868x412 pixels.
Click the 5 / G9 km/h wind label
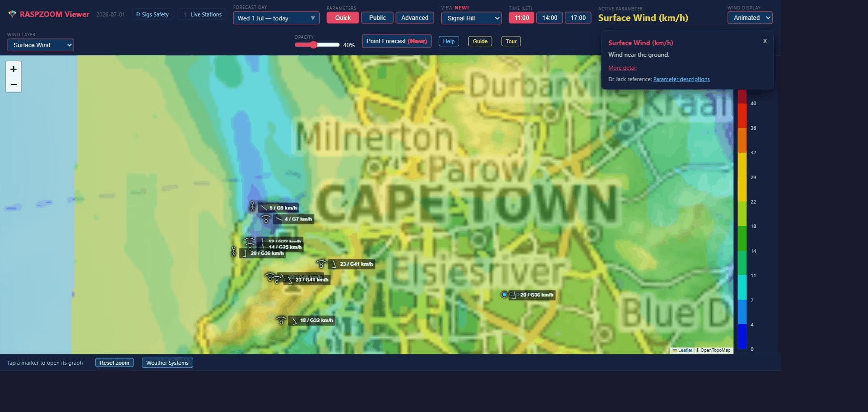tap(279, 208)
